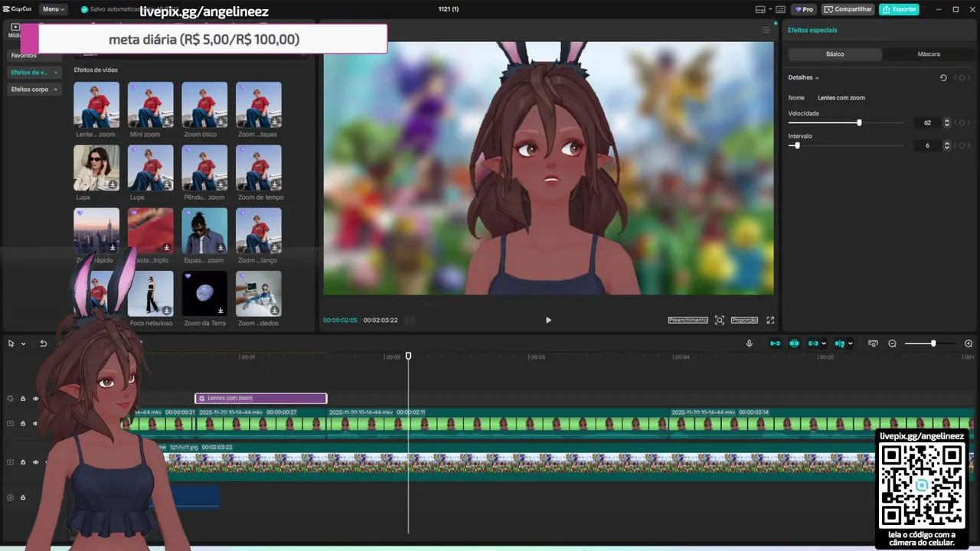Viewport: 980px width, 551px height.
Task: Click the timeline zoom-to-fit icon
Action: tap(873, 344)
